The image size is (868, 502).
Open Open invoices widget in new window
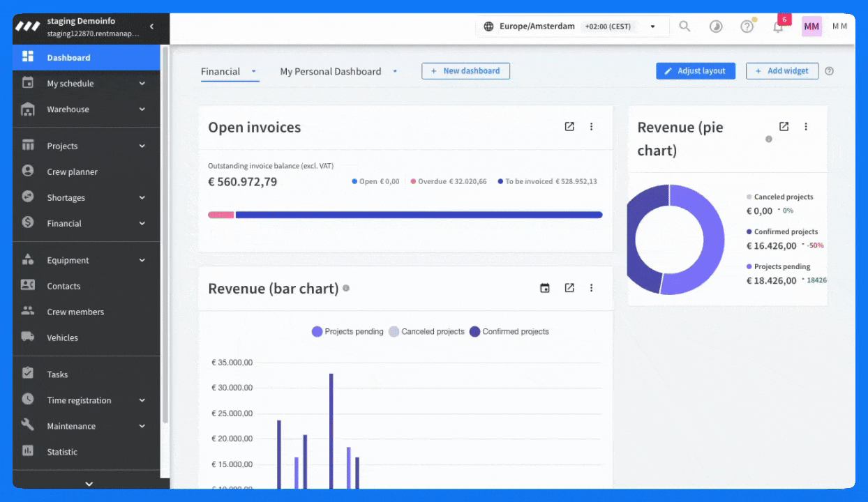[x=569, y=127]
